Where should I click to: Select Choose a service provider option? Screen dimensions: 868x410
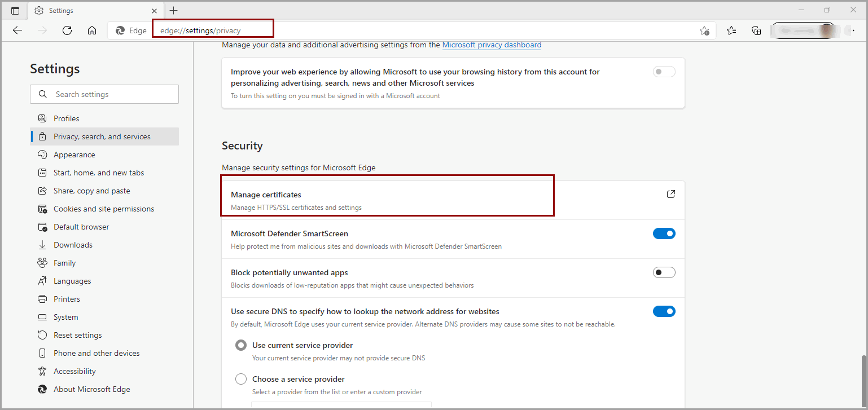[241, 379]
